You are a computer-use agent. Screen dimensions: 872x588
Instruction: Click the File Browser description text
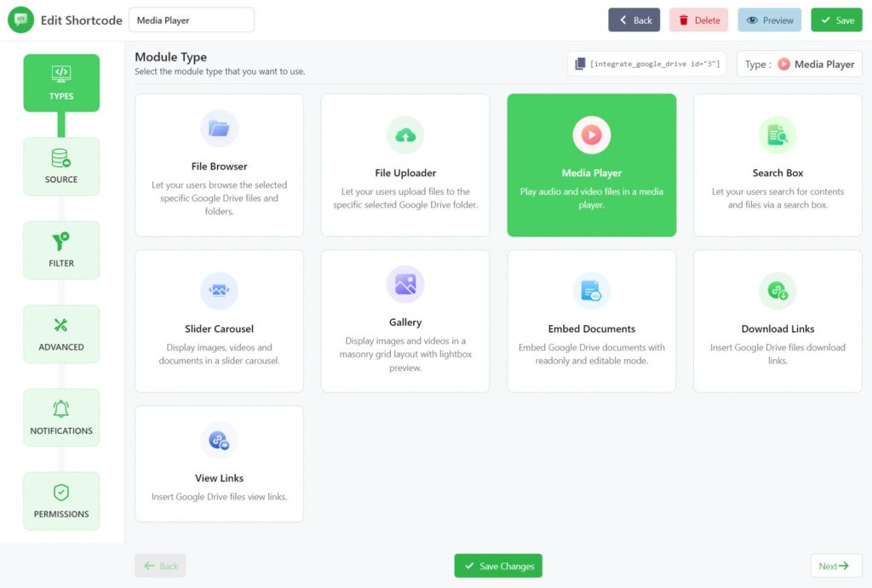(219, 198)
